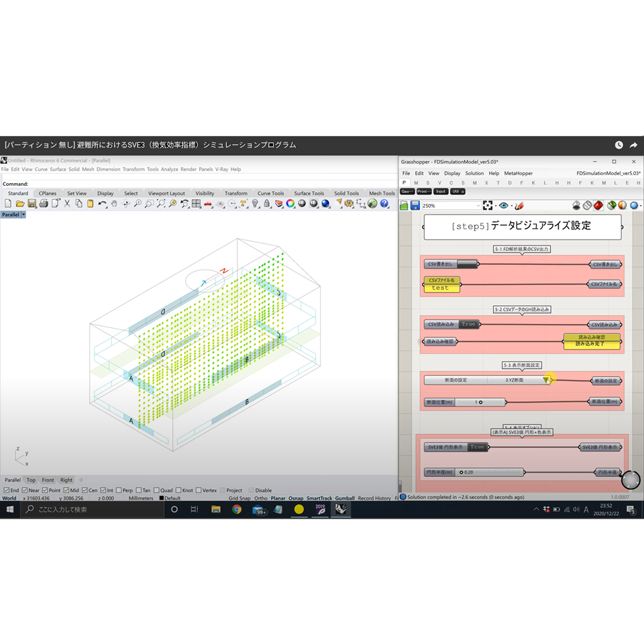Image resolution: width=644 pixels, height=644 pixels.
Task: Toggle the CSV読み込み True button
Action: point(468,324)
